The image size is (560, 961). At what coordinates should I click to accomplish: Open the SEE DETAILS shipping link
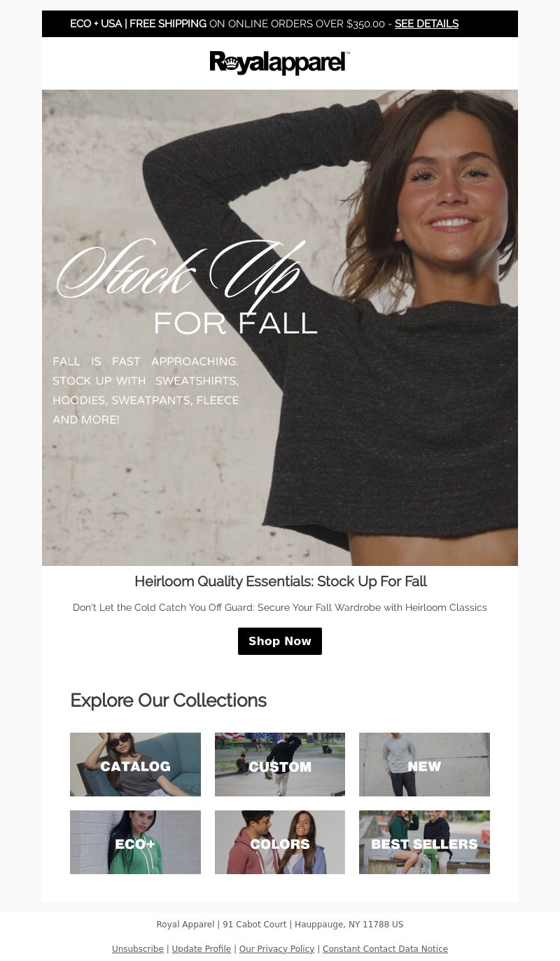tap(426, 24)
